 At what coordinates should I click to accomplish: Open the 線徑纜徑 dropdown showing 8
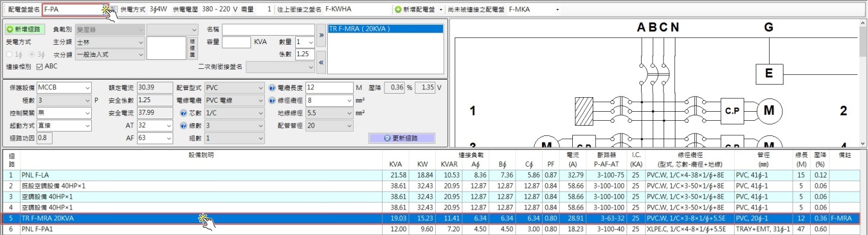(x=329, y=100)
